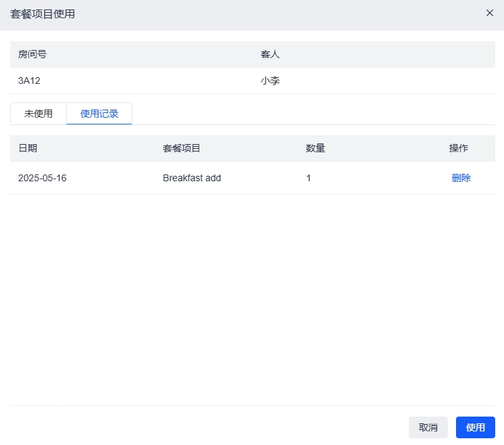The height and width of the screenshot is (445, 504).
Task: Click the 日期 column header
Action: point(28,148)
